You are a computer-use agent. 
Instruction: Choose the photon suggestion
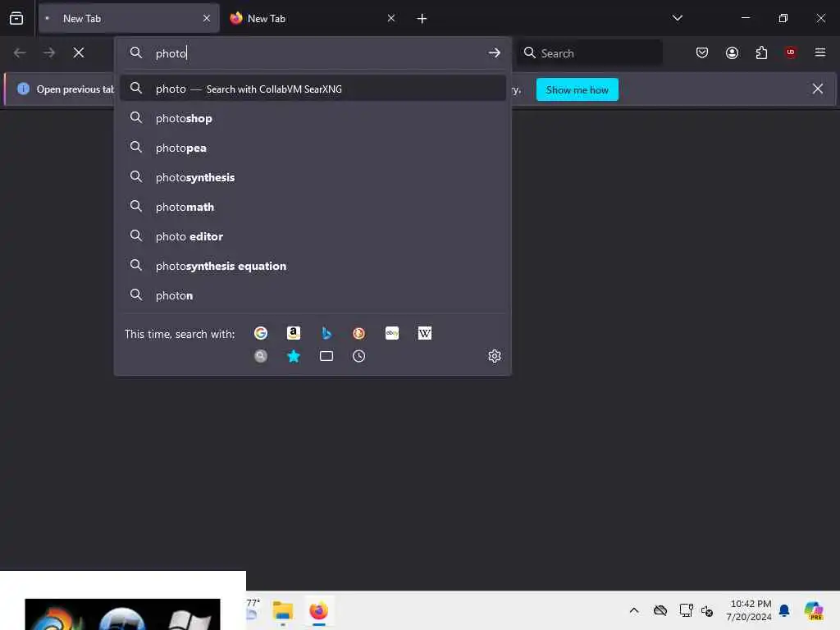[x=313, y=295]
